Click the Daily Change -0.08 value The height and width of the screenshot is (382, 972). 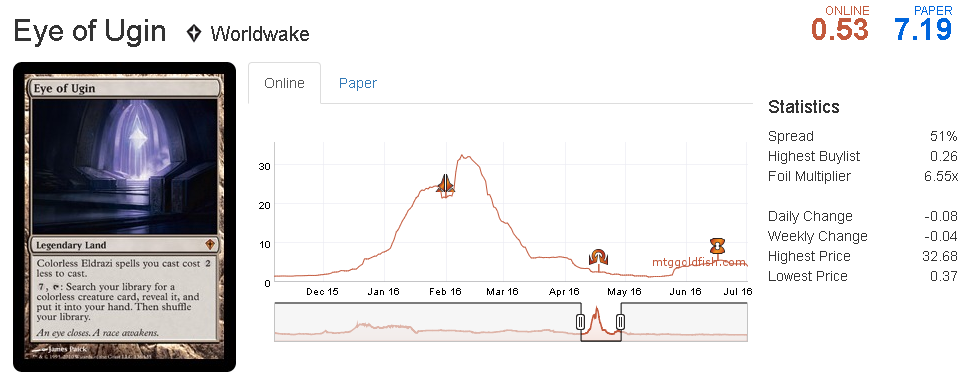(x=940, y=216)
